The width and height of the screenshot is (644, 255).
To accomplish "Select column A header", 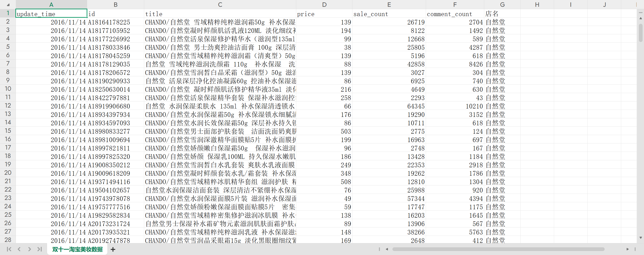I will pos(51,4).
